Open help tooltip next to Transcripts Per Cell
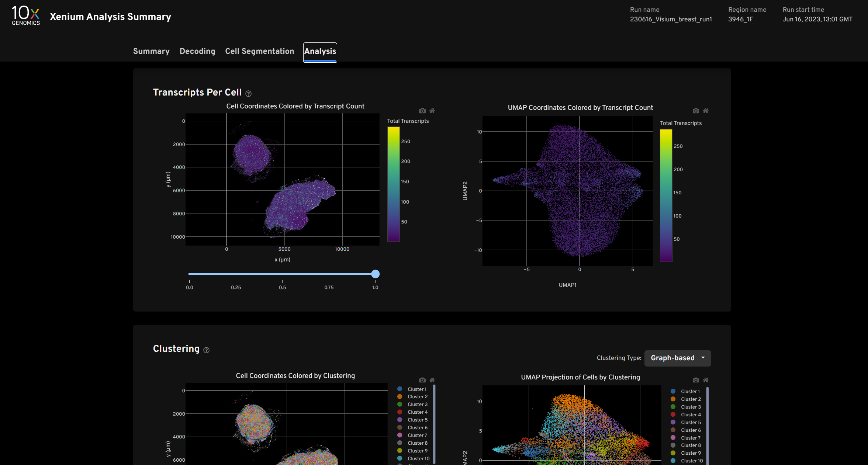 click(248, 94)
